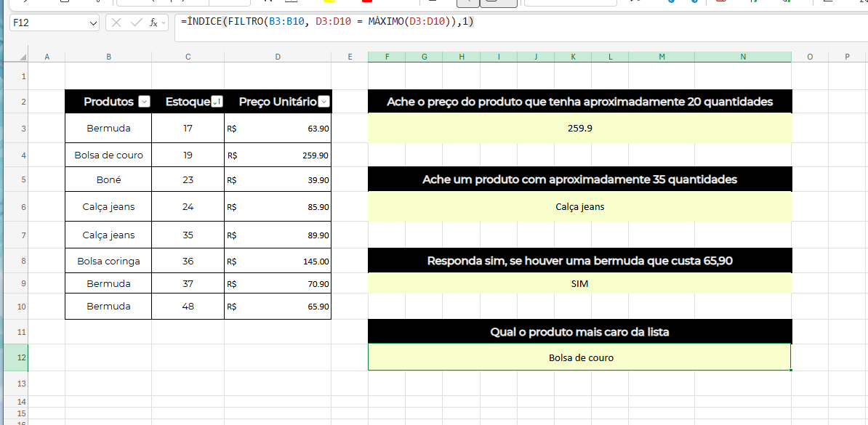The width and height of the screenshot is (868, 425).
Task: Click the Bolsa de couro cell in the Produtos column
Action: click(108, 155)
